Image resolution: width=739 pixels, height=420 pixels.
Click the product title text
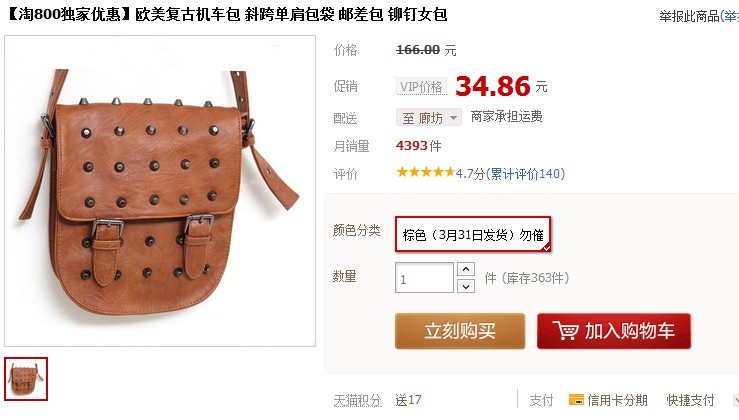[228, 15]
